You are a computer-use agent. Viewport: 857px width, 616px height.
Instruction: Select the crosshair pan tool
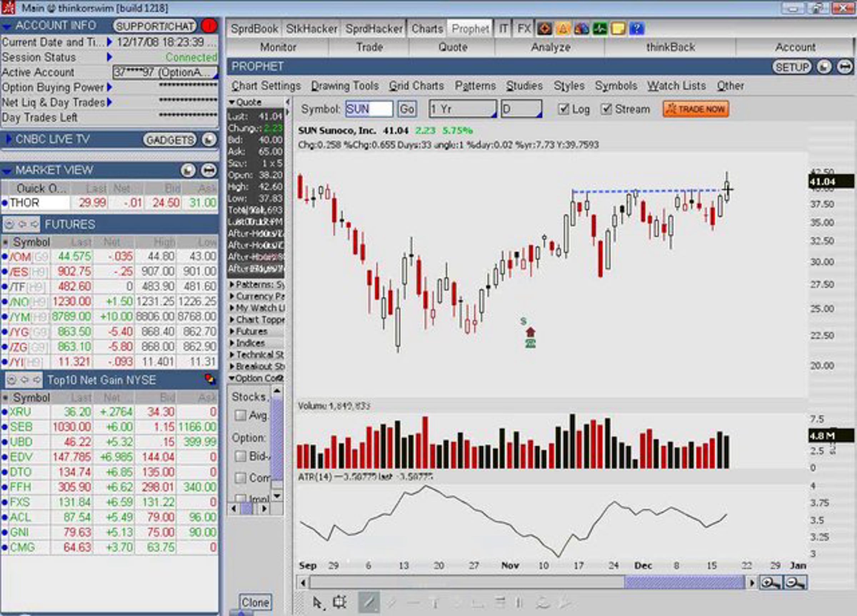point(340,602)
